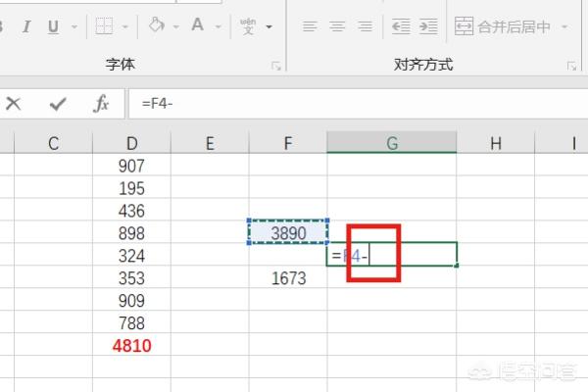Viewport: 588px width, 392px height.
Task: Open fill color dropdown arrow
Action: coord(175,26)
